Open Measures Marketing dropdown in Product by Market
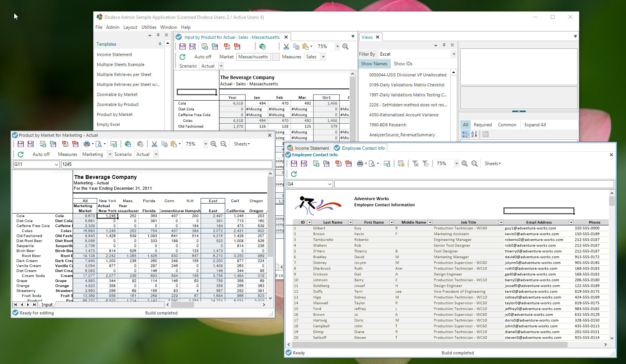 (110, 154)
